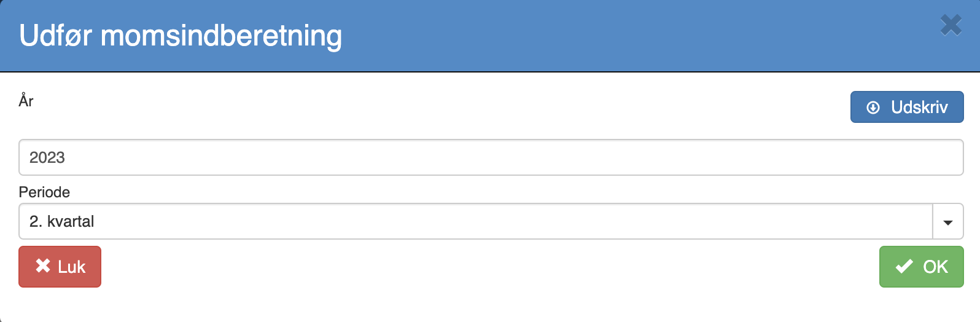The image size is (980, 322).
Task: Select the '2. kvartal' text in the Periode field
Action: [62, 221]
